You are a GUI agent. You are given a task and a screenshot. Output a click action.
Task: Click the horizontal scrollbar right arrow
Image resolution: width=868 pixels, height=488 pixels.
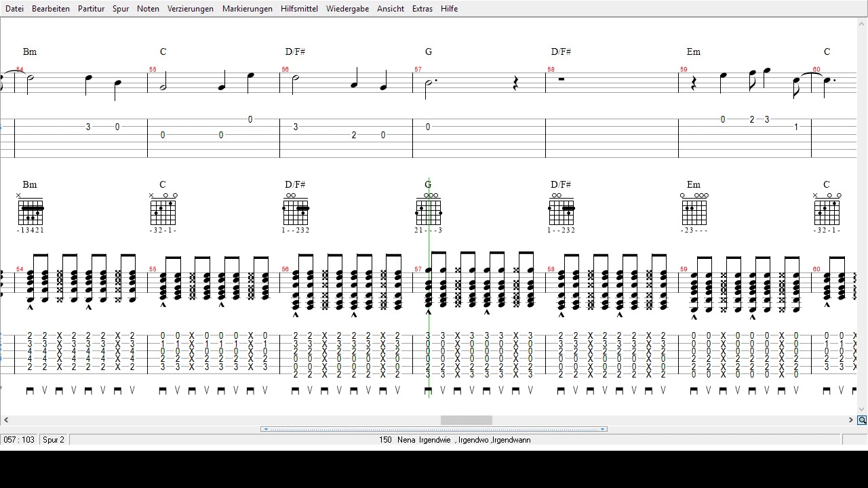pos(851,420)
